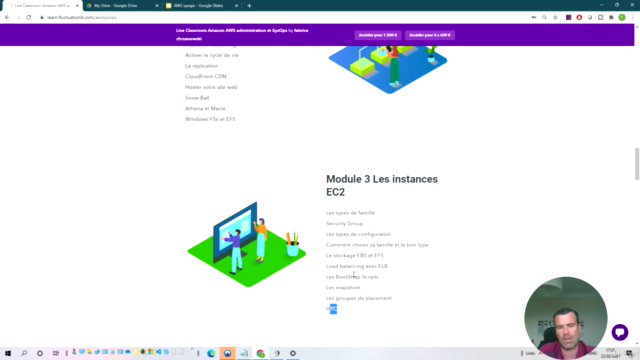The height and width of the screenshot is (360, 640).
Task: Click the Accéder pour 2 x 600 € button
Action: [430, 35]
